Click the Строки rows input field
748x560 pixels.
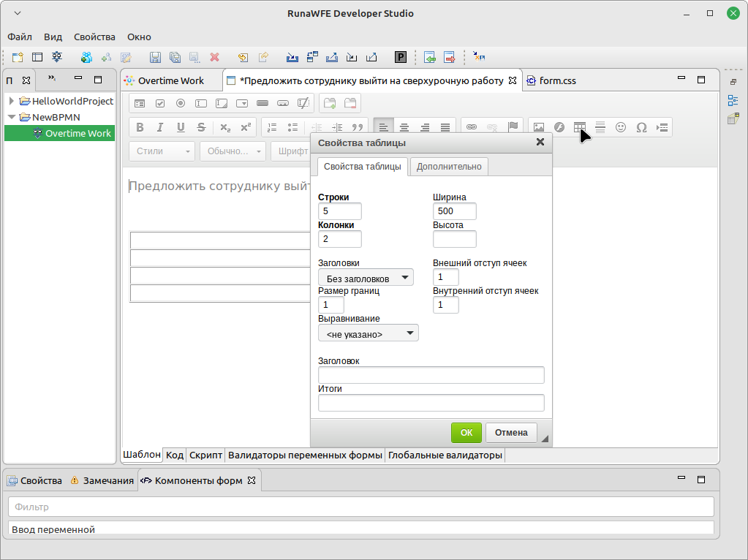[340, 211]
